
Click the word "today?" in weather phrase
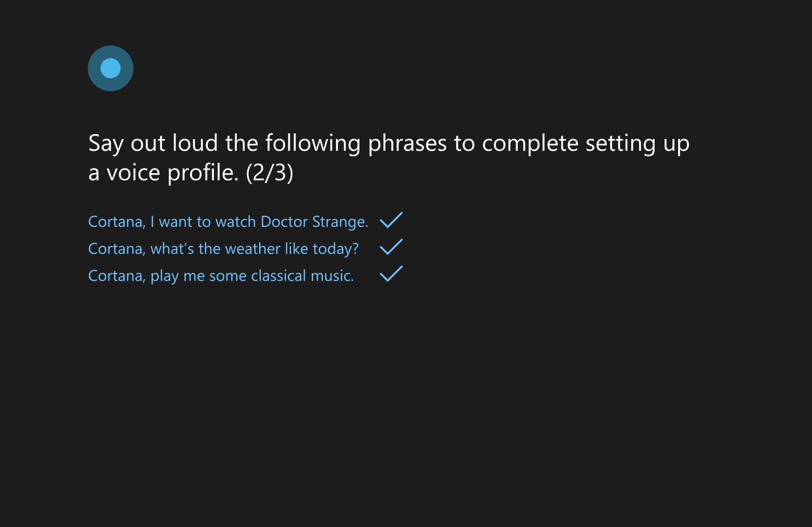(x=335, y=249)
